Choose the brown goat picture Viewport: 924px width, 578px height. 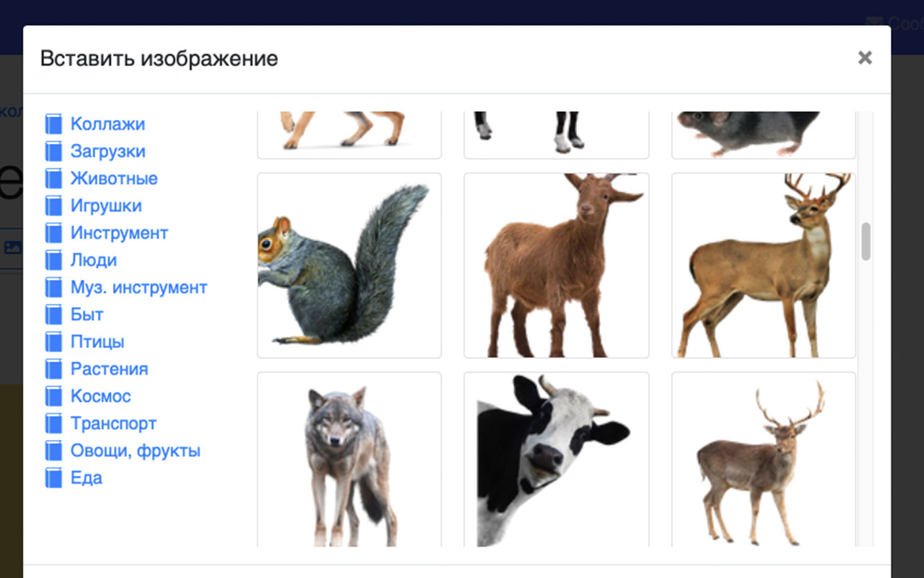(x=556, y=265)
